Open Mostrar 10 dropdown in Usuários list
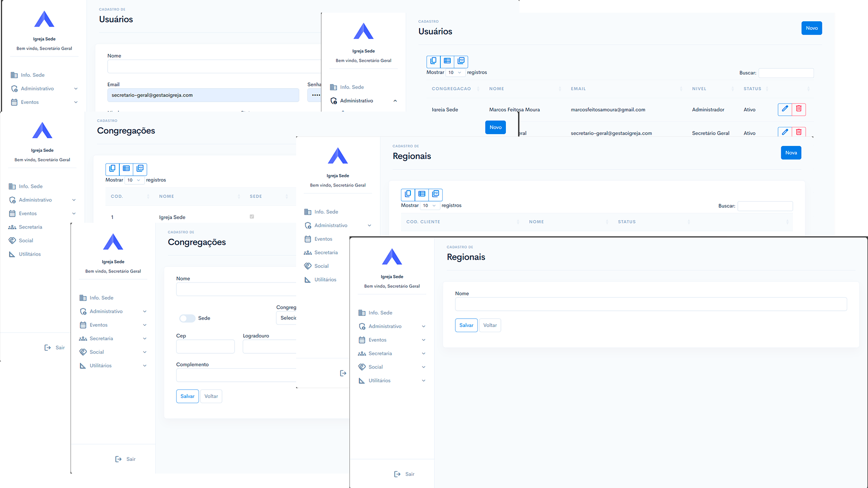 click(x=454, y=73)
